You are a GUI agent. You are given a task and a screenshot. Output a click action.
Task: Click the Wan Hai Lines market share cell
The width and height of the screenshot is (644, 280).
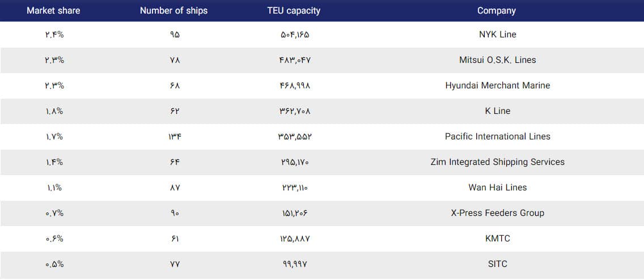54,188
